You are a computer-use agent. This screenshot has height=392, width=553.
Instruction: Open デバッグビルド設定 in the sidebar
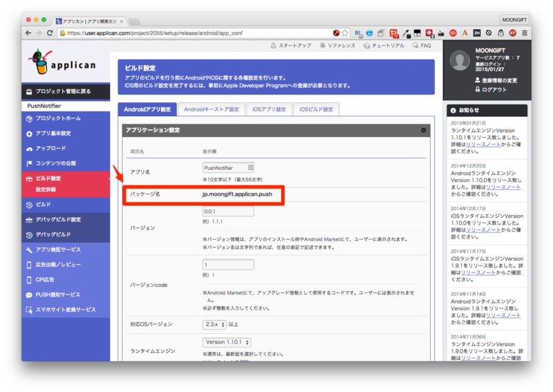66,220
